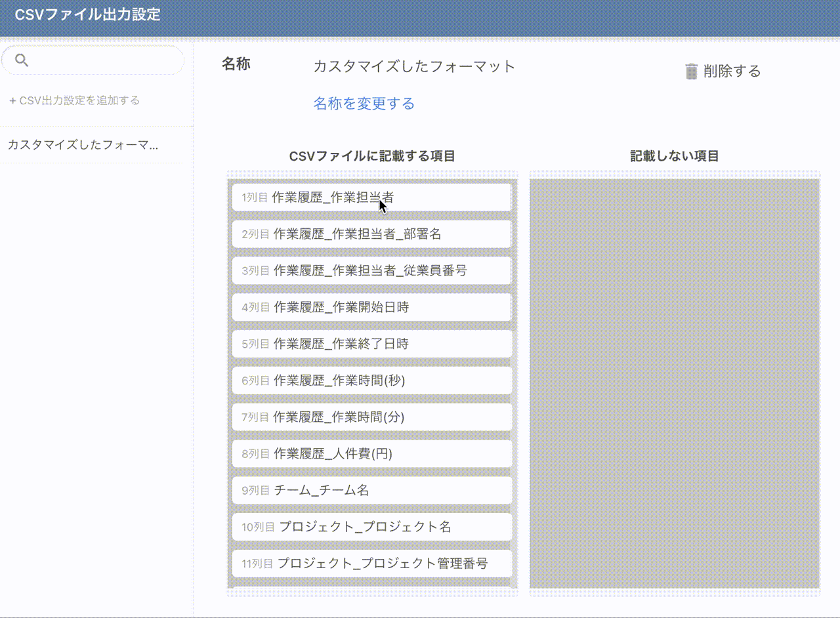The image size is (840, 618).
Task: Select the '作業履歴_作業時間(秒)' item
Action: click(x=371, y=381)
